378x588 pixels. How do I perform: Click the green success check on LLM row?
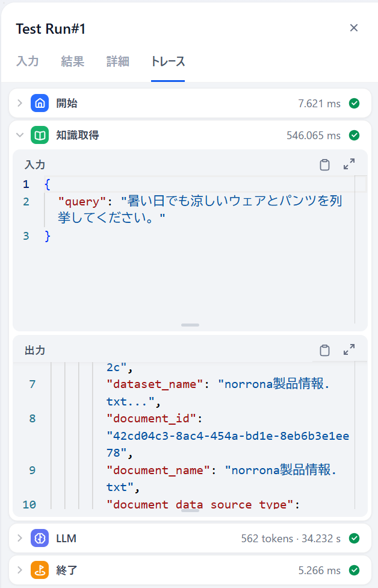tap(354, 538)
